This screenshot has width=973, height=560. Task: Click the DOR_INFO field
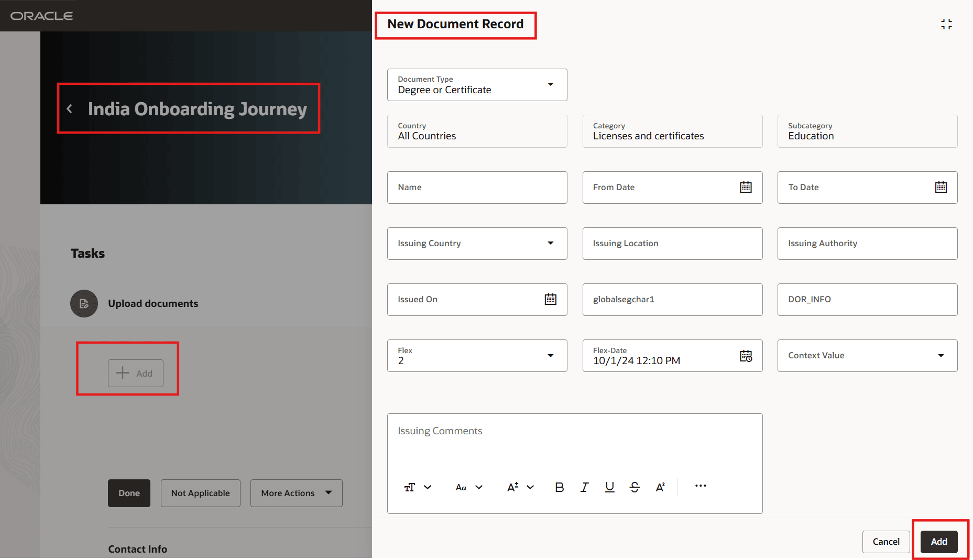pyautogui.click(x=868, y=300)
